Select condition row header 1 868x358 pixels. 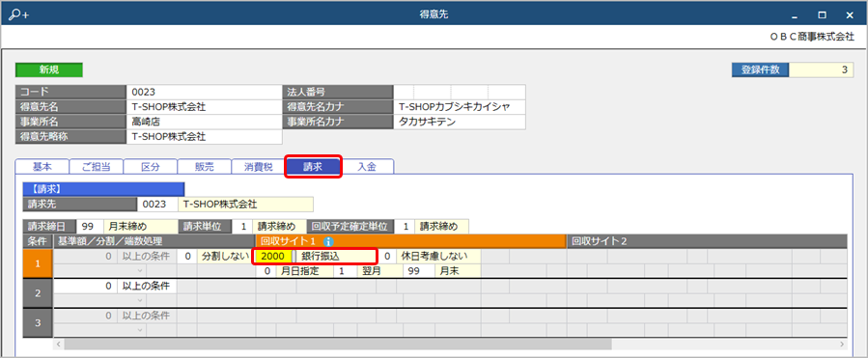click(38, 263)
